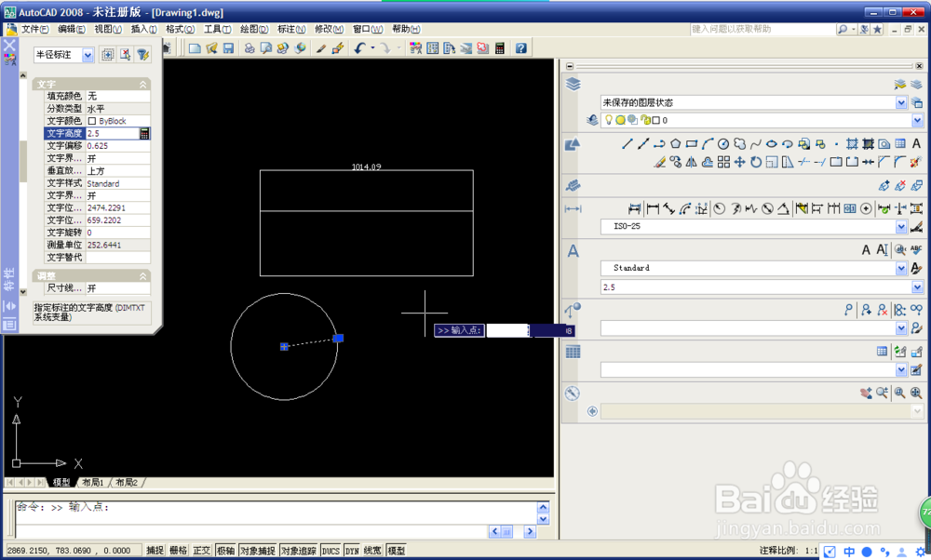Viewport: 931px width, 560px height.
Task: Open the layer 0 dropdown list
Action: click(917, 120)
